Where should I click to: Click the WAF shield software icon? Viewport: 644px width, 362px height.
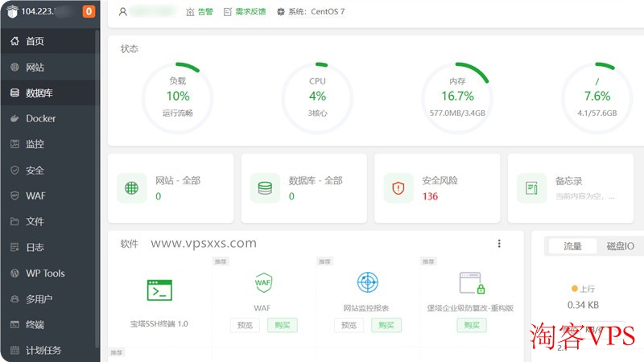(x=263, y=282)
